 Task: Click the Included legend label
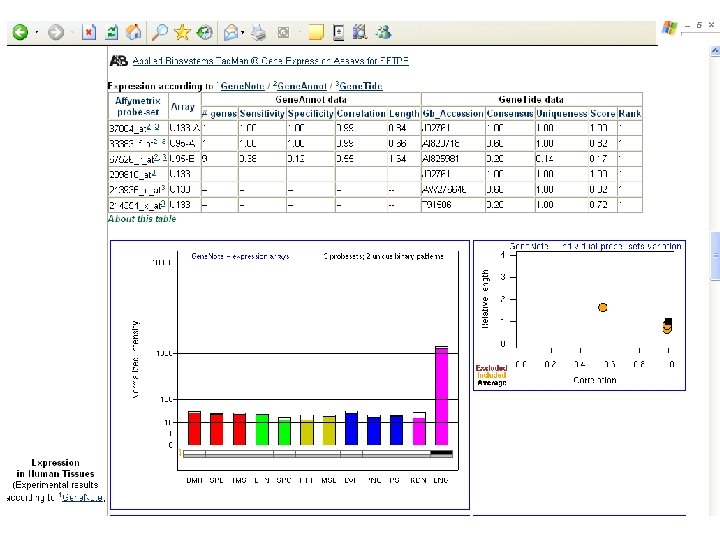(x=492, y=375)
